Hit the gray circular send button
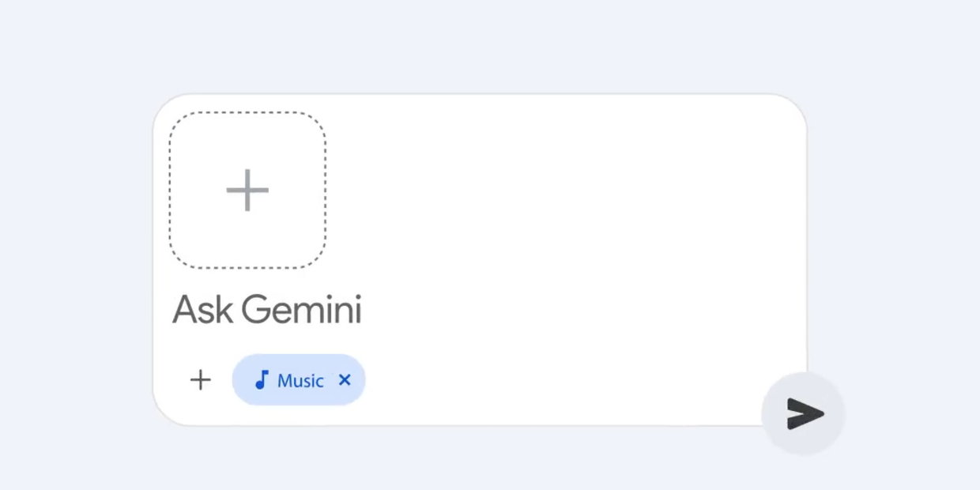The width and height of the screenshot is (980, 490). point(804,414)
